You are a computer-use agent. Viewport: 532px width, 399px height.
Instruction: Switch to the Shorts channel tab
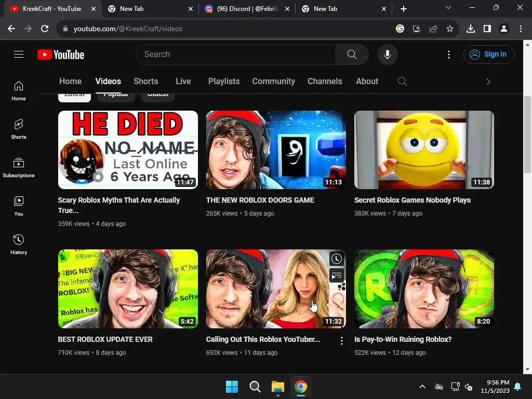click(146, 82)
